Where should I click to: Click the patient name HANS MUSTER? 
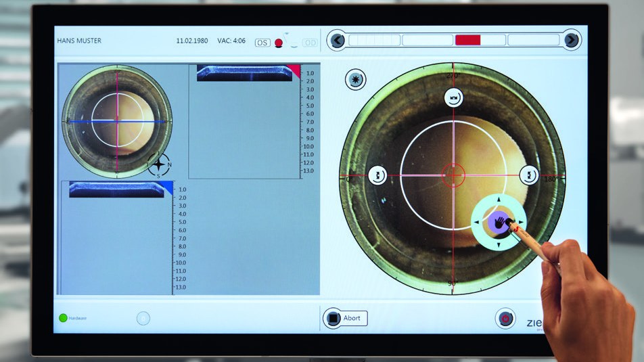(79, 41)
